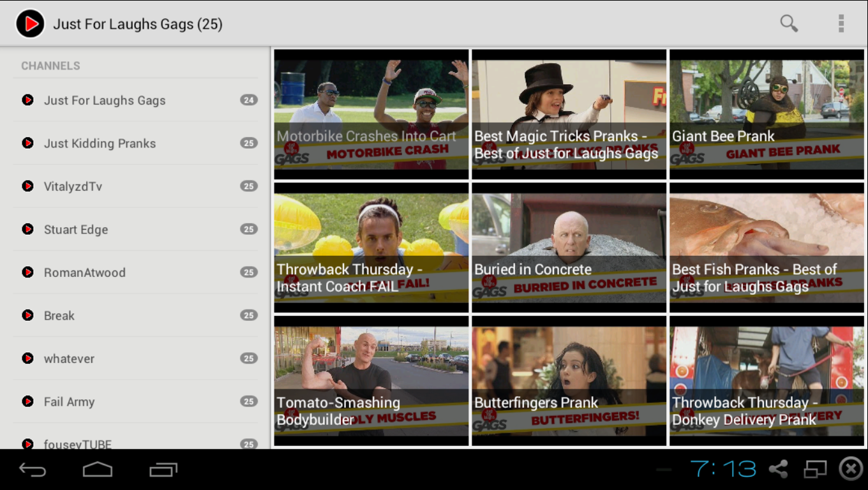Click the 25 badge beside VitalyzdTv
The width and height of the screenshot is (868, 490).
(249, 186)
